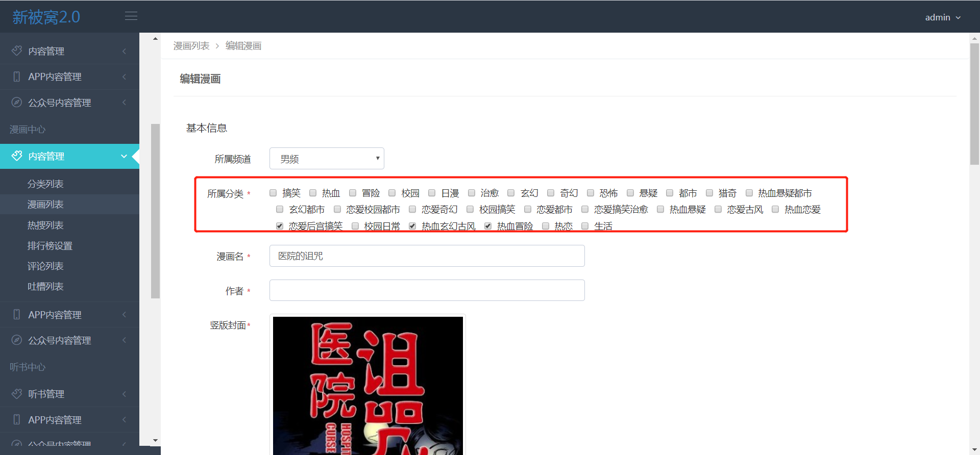This screenshot has width=980, height=455.
Task: Check the 奇幻 category checkbox
Action: pos(551,193)
